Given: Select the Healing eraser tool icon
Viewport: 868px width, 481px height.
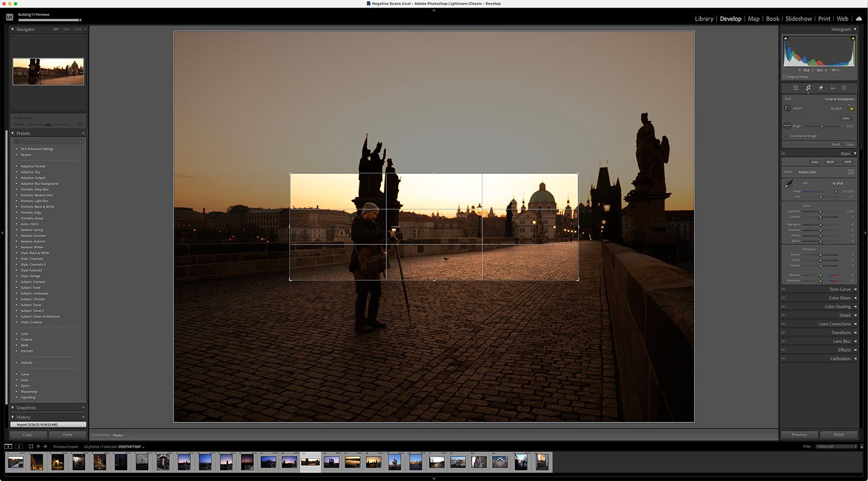Looking at the screenshot, I should [x=820, y=87].
